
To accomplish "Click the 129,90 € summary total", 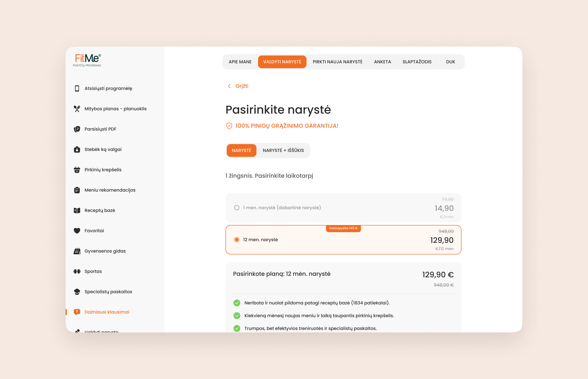I will [x=438, y=275].
